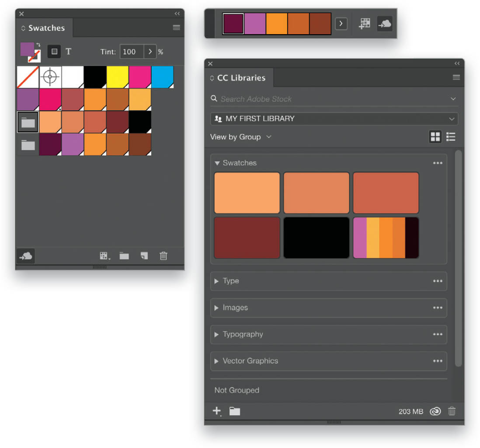Open Type group more options dots

(438, 281)
